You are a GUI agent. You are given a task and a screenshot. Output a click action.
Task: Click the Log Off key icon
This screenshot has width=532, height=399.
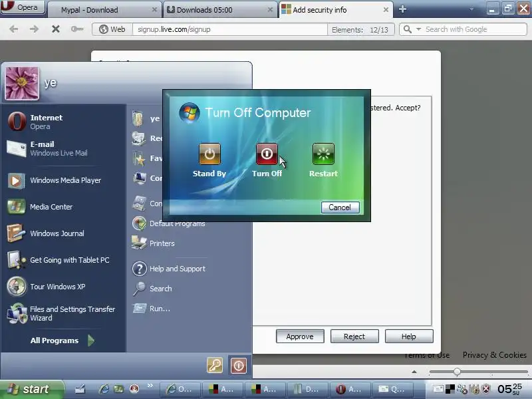point(215,365)
